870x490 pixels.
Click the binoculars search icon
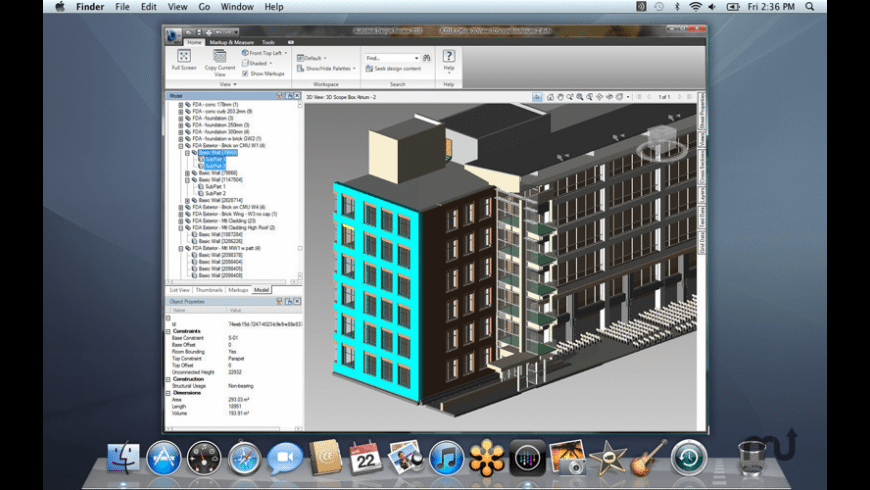tap(426, 58)
